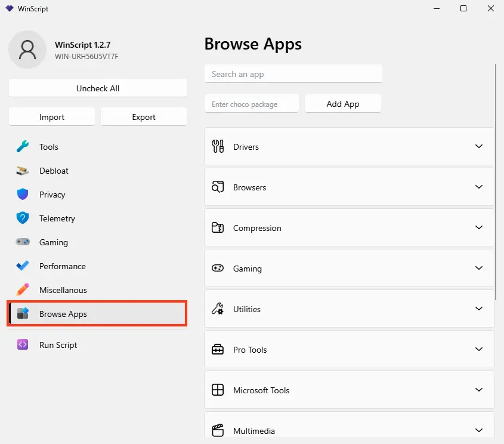Click the Multimedia category label
Screen dimensions: 504x444
pyautogui.click(x=254, y=431)
